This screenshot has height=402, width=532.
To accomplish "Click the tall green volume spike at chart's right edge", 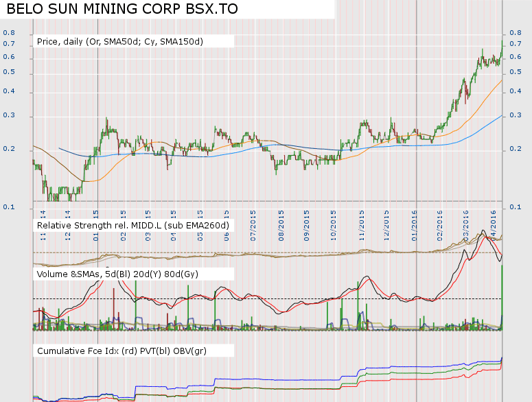I will pos(502,298).
